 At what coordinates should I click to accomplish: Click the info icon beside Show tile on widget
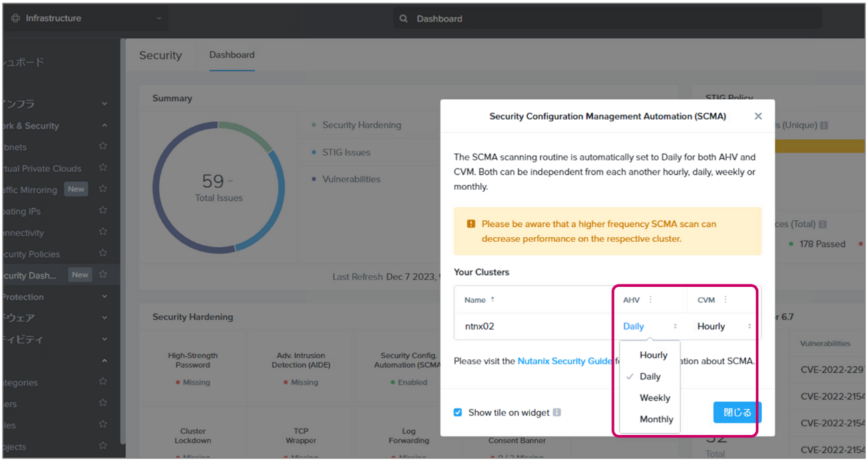[557, 413]
